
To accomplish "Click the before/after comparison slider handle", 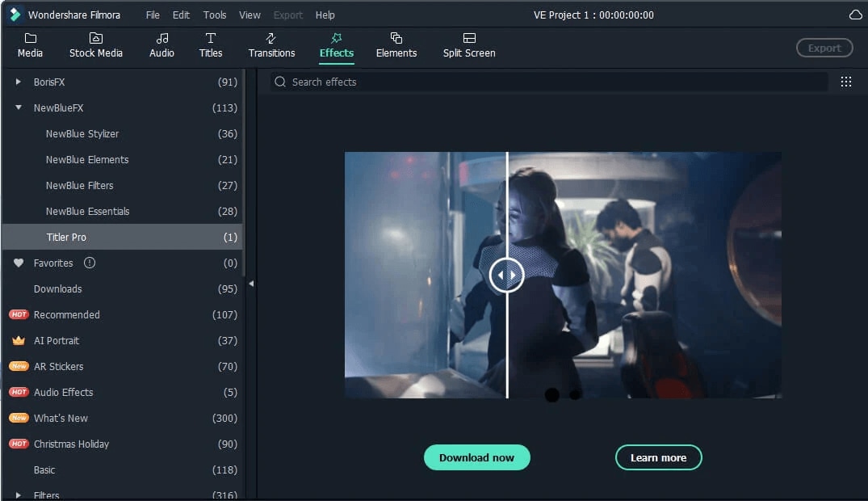I will pos(506,275).
